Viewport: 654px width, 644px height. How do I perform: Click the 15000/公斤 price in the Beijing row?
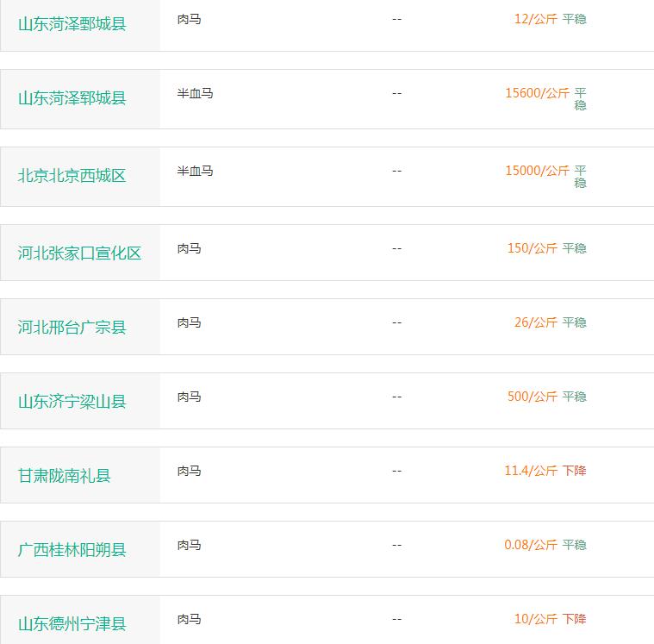[537, 171]
